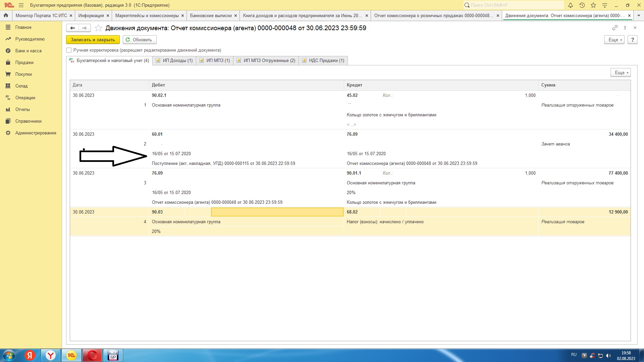The image size is (644, 362).
Task: Close the Банковские выписки tab
Action: click(x=235, y=16)
